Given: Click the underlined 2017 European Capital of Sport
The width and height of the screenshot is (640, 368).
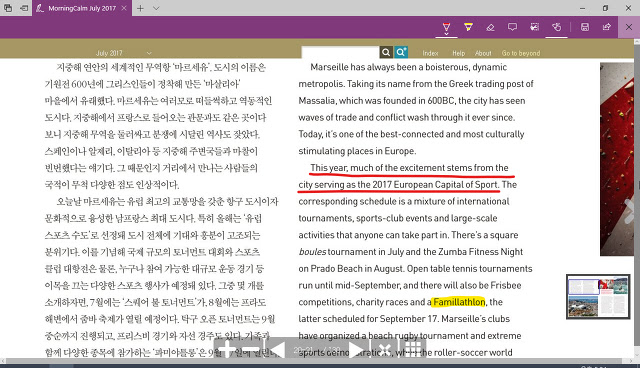Looking at the screenshot, I should tap(435, 184).
